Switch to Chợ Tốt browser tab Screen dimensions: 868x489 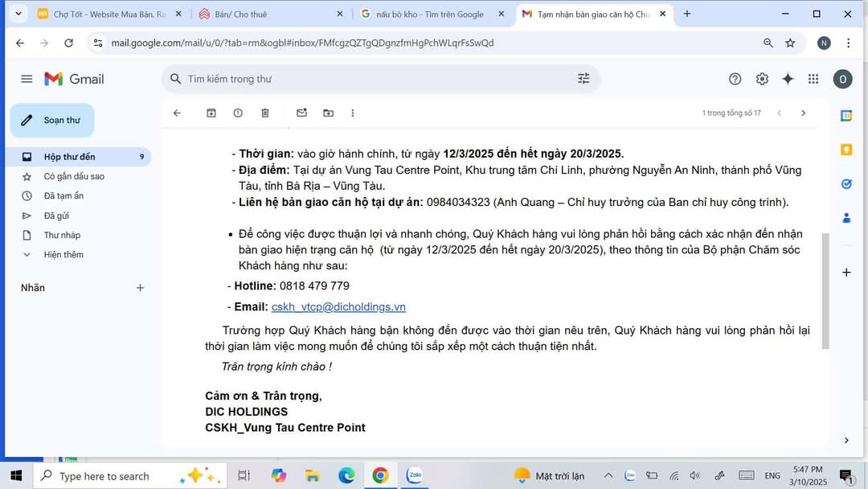(x=108, y=14)
